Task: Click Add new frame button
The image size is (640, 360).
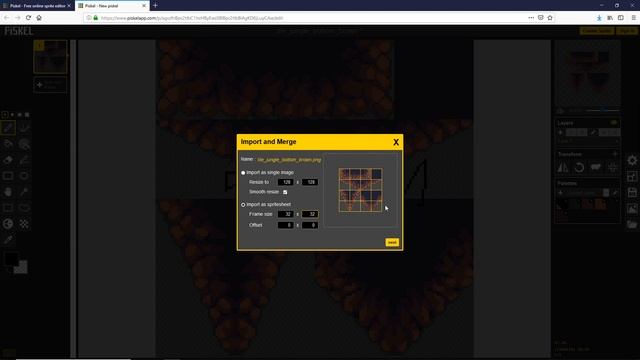Action: [x=50, y=84]
